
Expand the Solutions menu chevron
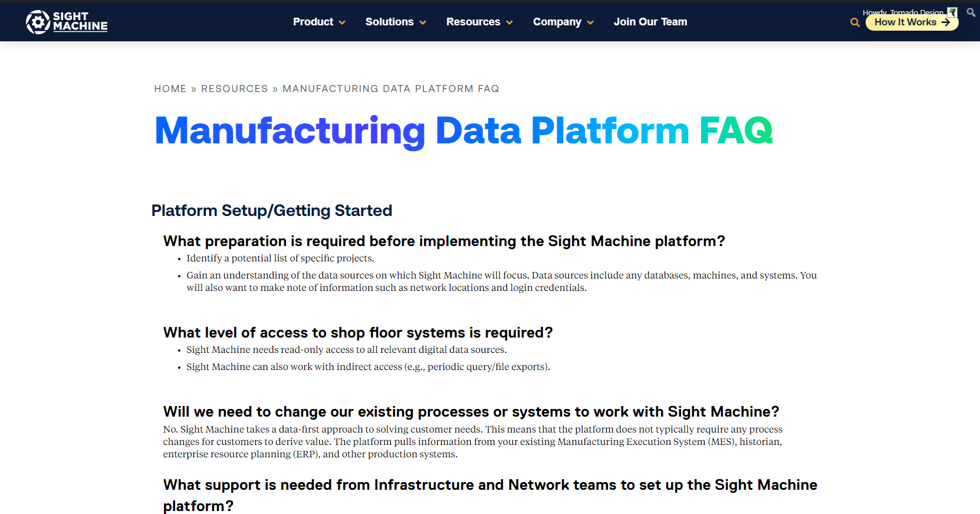pyautogui.click(x=423, y=22)
